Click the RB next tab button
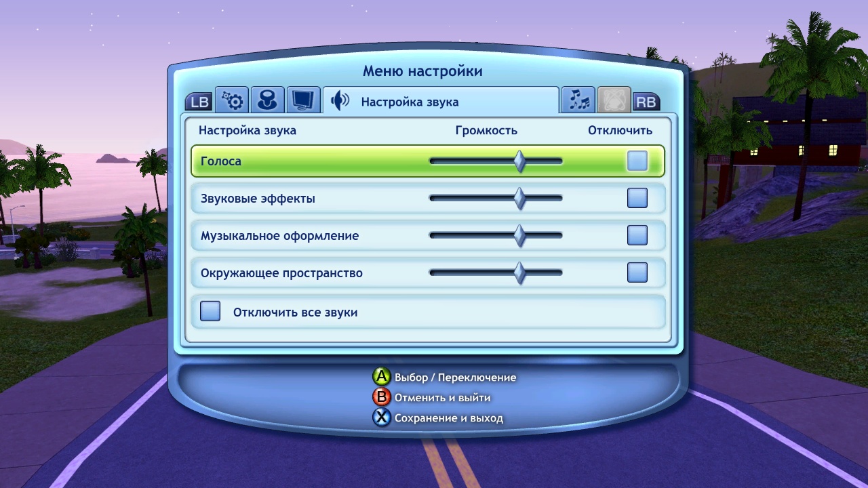The image size is (868, 488). point(646,102)
